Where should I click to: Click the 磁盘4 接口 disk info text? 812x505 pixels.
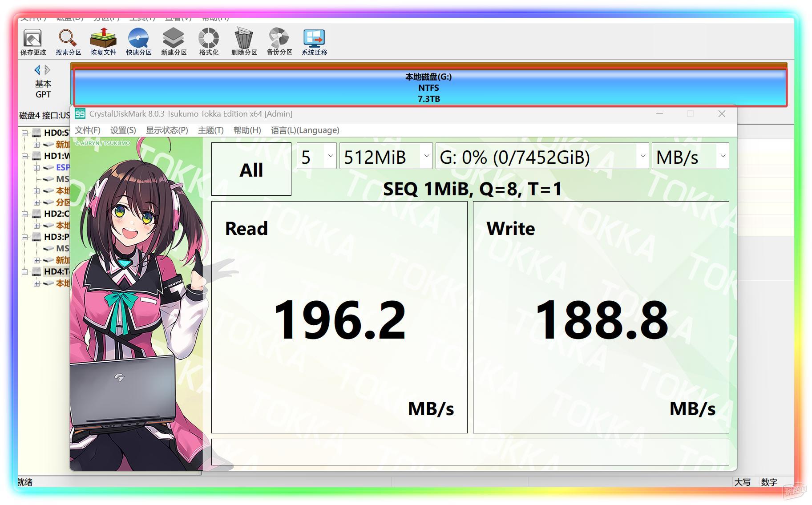click(x=44, y=116)
